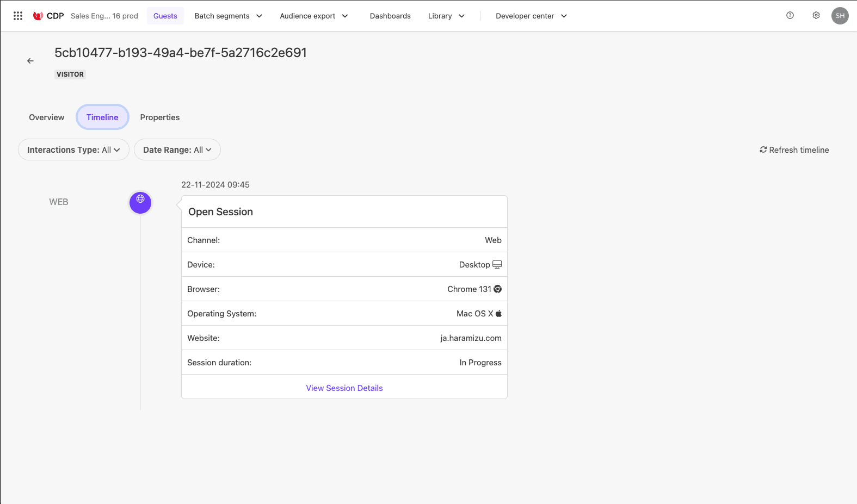Image resolution: width=857 pixels, height=504 pixels.
Task: Click the Chrome browser icon
Action: click(498, 289)
